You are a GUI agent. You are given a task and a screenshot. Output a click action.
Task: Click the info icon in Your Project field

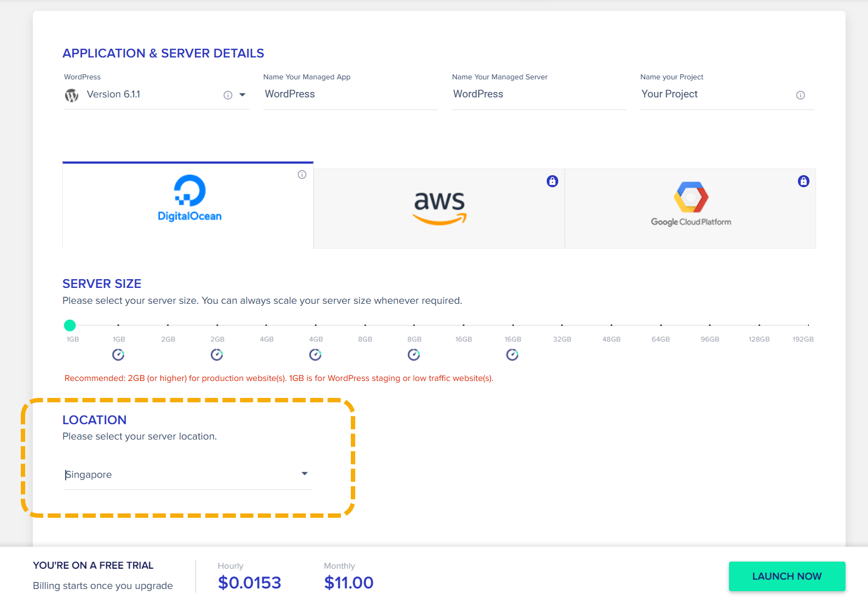tap(801, 95)
